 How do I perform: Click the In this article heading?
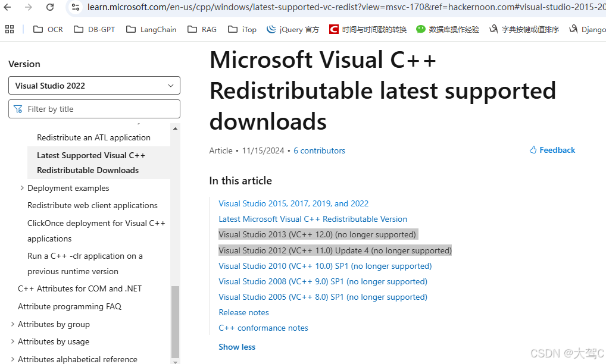pyautogui.click(x=240, y=181)
